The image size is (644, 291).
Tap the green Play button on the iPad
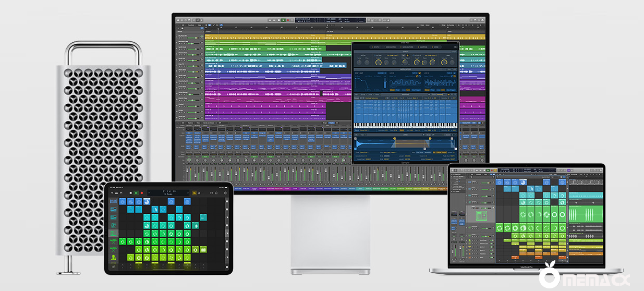(x=137, y=193)
